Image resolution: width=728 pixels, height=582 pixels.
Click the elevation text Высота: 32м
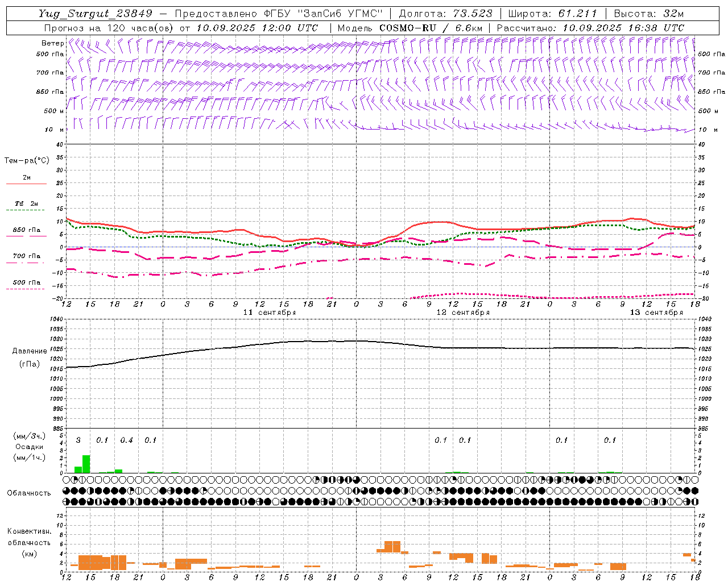click(649, 14)
